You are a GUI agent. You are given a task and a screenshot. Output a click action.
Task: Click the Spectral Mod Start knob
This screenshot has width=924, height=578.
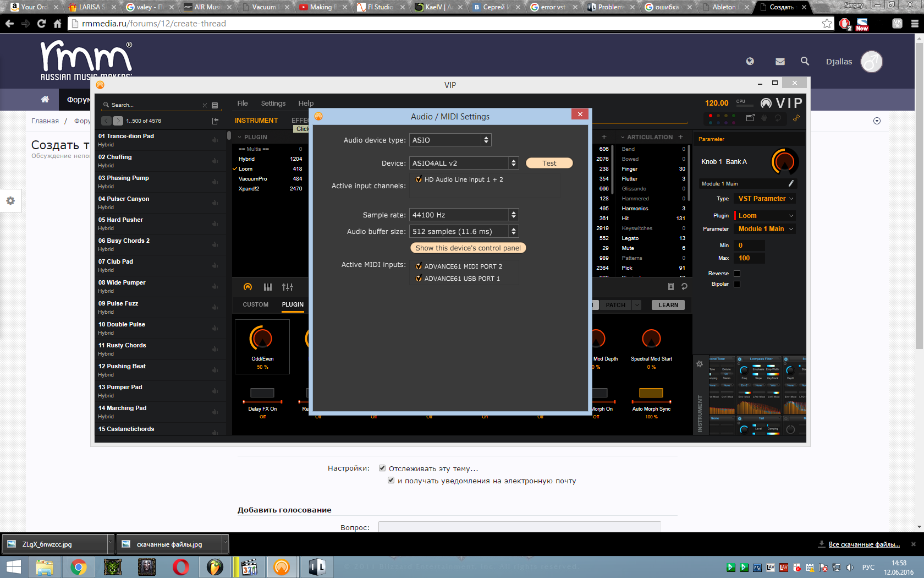(x=651, y=339)
